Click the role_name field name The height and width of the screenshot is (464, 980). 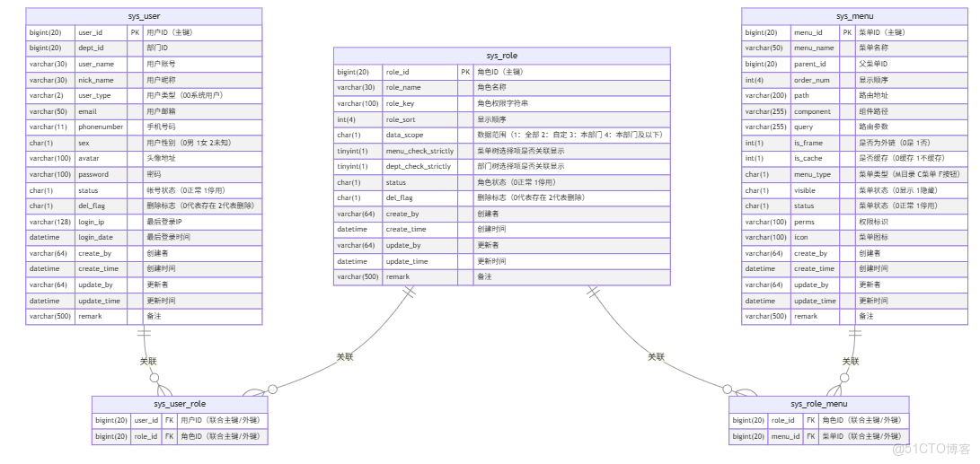(403, 87)
